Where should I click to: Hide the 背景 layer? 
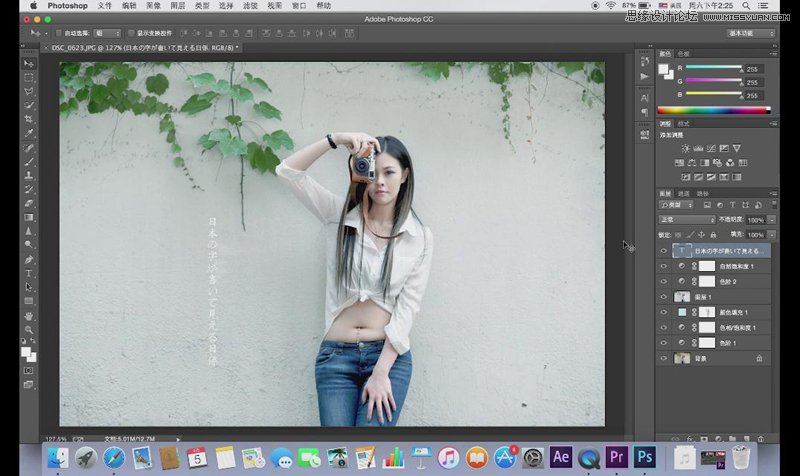tap(663, 358)
